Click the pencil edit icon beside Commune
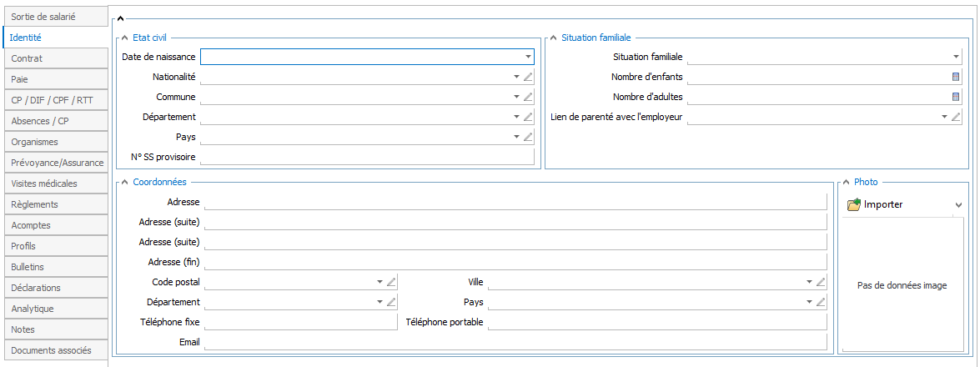Screen dimensions: 980x367 [x=528, y=97]
